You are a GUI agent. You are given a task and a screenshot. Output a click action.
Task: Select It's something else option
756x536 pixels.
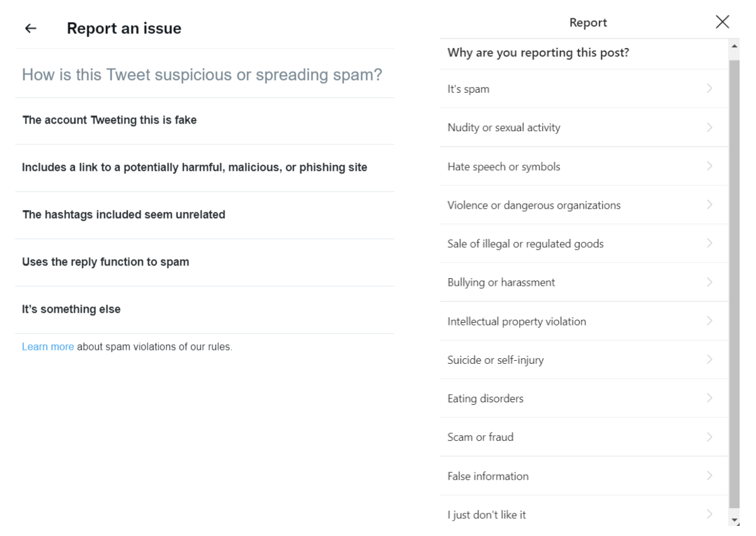71,309
